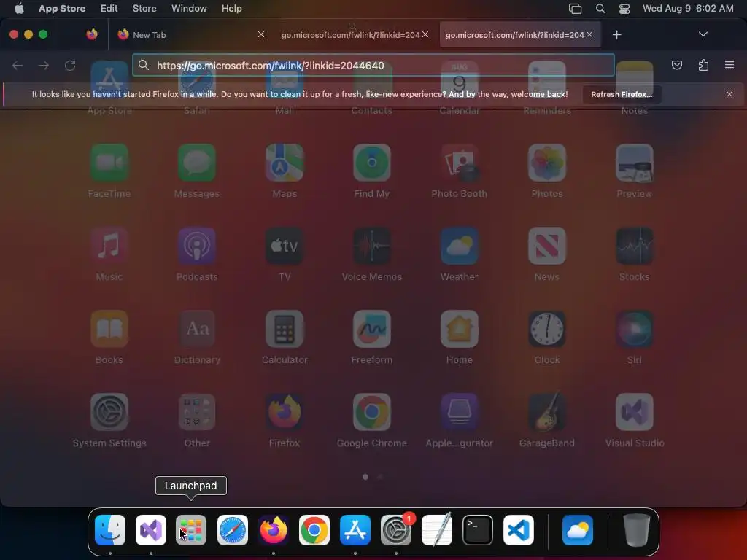
Task: Open Freeform app in Launchpad
Action: point(371,329)
